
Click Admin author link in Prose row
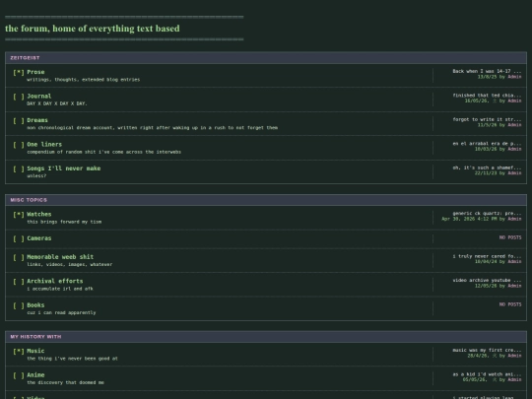coord(514,77)
